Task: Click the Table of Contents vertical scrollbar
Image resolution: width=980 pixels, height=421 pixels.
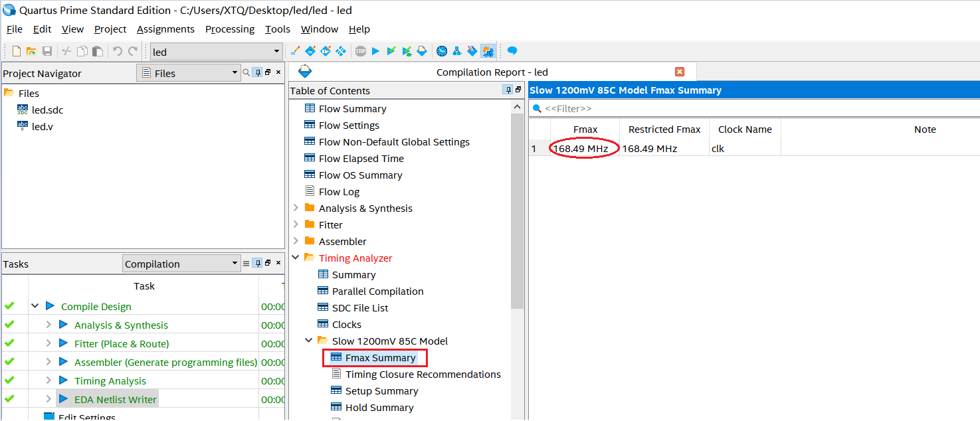Action: (x=518, y=210)
